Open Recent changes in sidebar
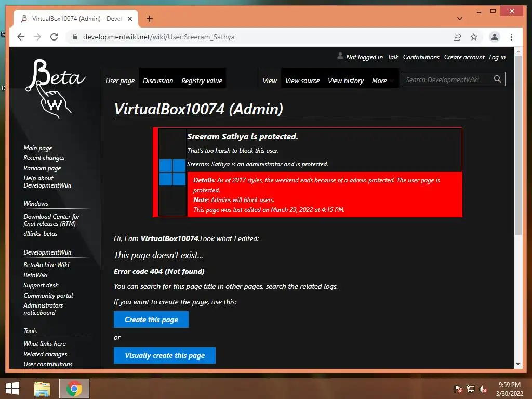 (x=44, y=158)
